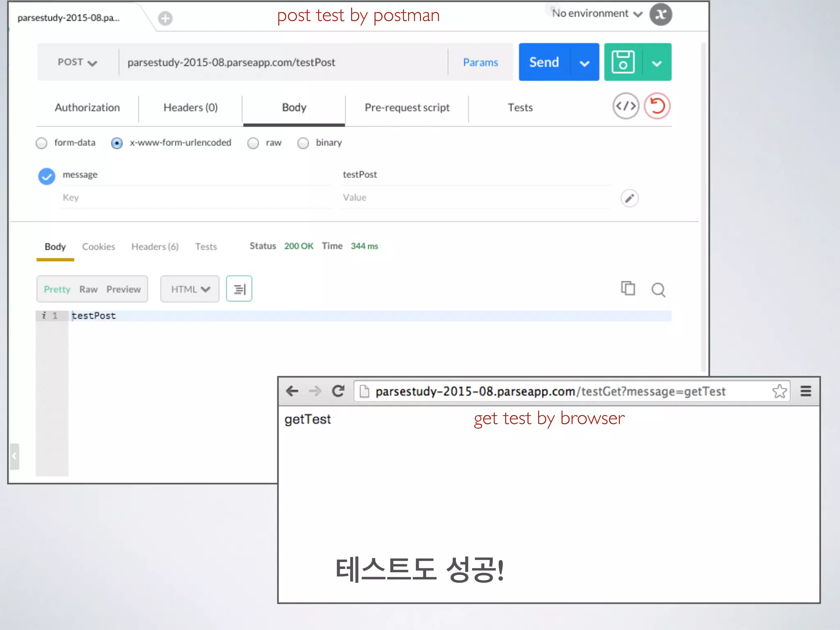Click the page icon in browser address bar
This screenshot has height=630, width=840.
pyautogui.click(x=364, y=391)
